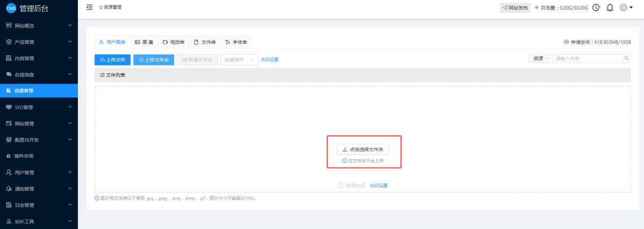The height and width of the screenshot is (229, 644).
Task: Switch to the 图集 tab
Action: [144, 42]
